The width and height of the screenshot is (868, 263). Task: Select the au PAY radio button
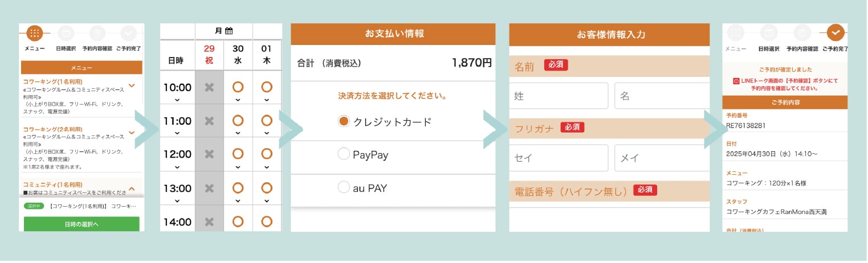(343, 187)
